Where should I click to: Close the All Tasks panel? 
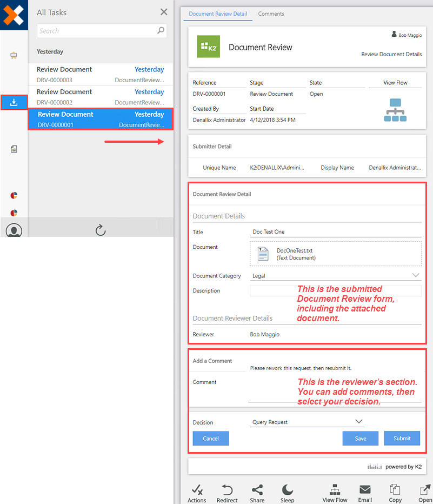pos(164,12)
